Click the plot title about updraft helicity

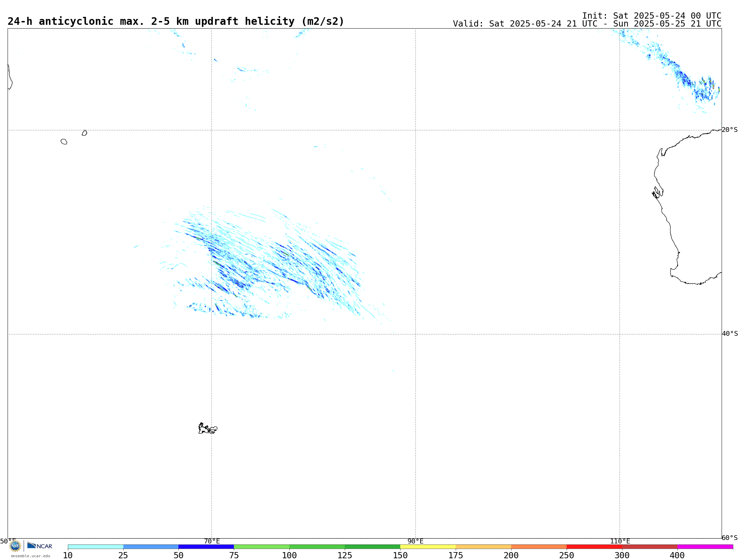[176, 21]
